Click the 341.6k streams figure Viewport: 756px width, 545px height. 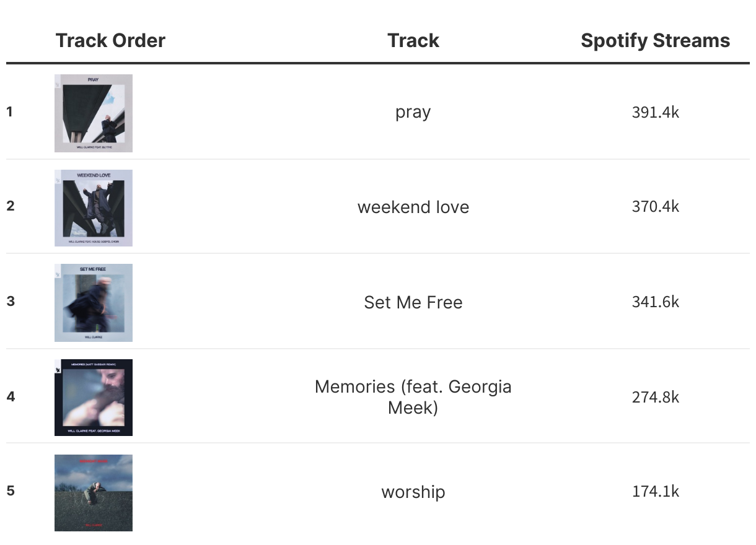[x=656, y=302]
